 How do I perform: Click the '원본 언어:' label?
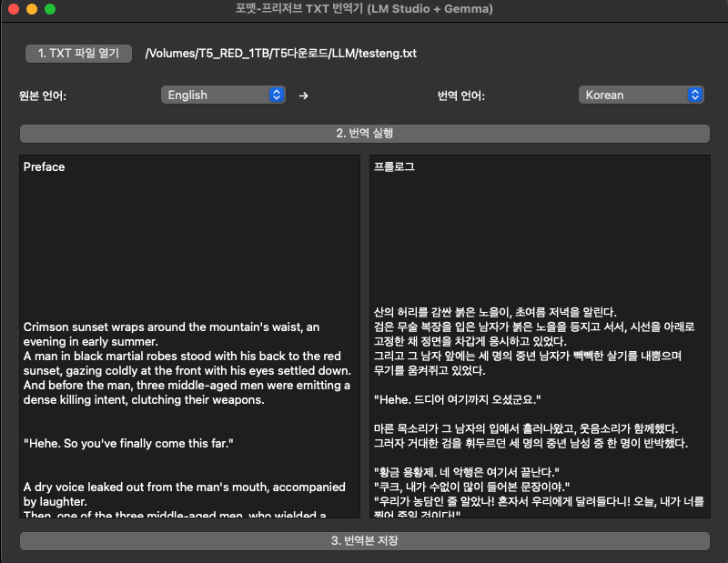[x=43, y=96]
